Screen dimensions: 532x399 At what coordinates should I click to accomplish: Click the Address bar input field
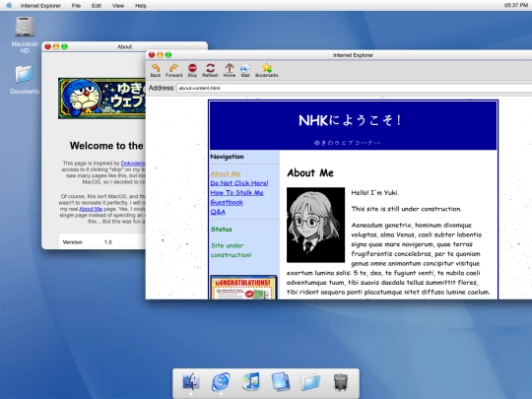pos(355,88)
